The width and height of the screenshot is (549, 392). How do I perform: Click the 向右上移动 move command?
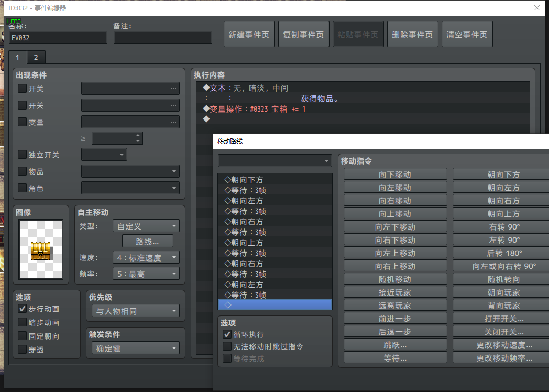point(396,266)
